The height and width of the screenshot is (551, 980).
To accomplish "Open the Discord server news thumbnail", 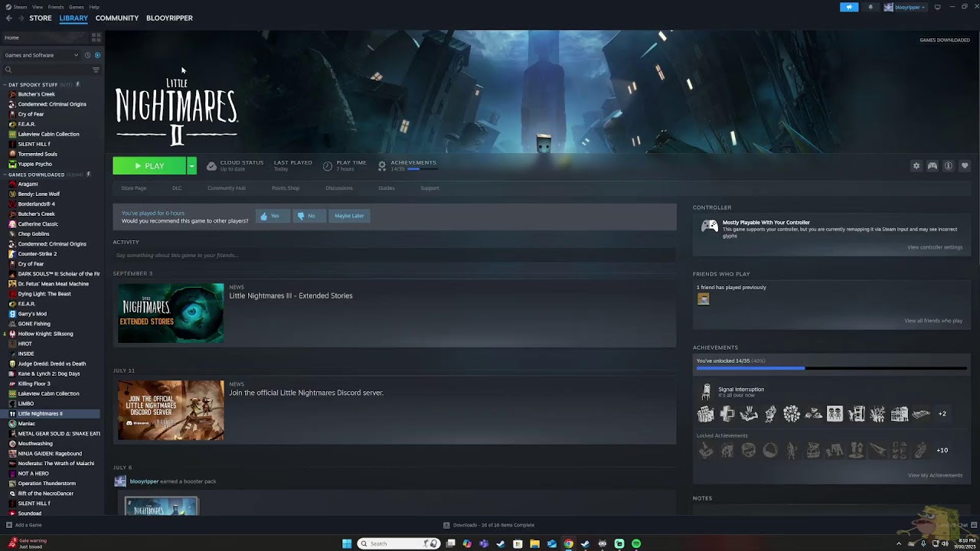I will click(x=171, y=410).
